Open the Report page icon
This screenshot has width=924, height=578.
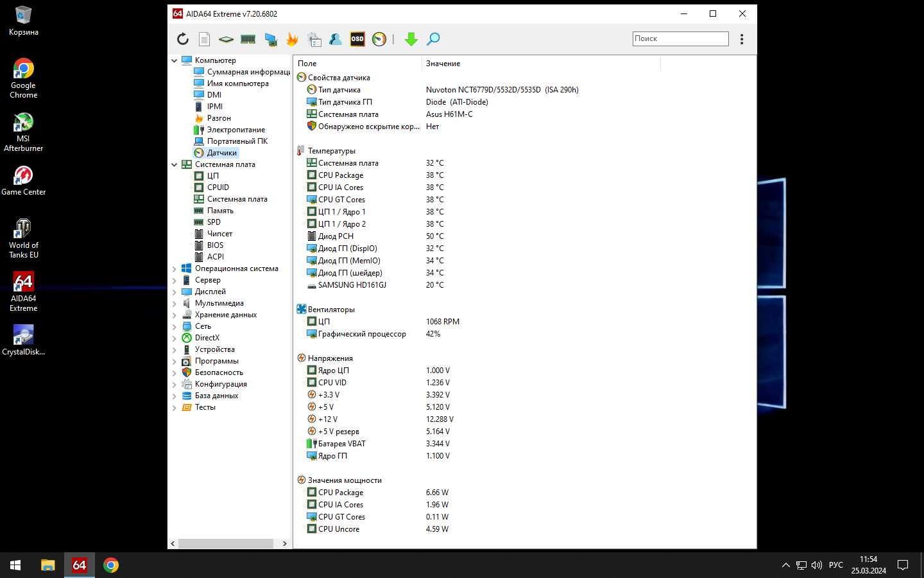click(204, 39)
